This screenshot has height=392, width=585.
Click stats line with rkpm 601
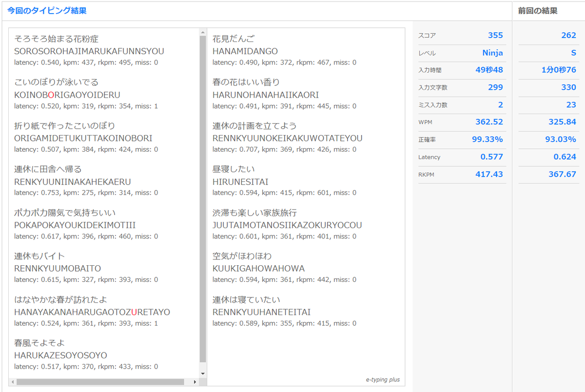coord(284,193)
